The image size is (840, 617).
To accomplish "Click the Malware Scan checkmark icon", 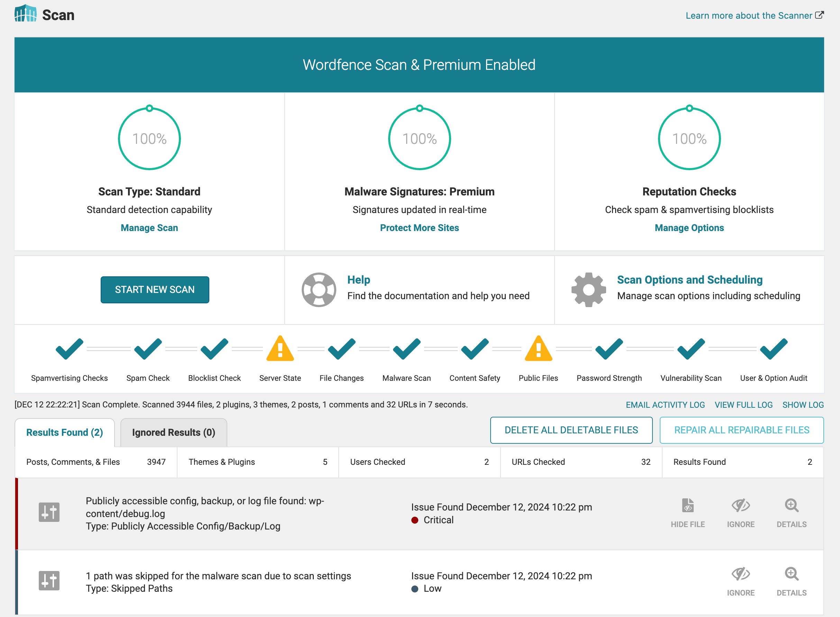I will coord(407,349).
